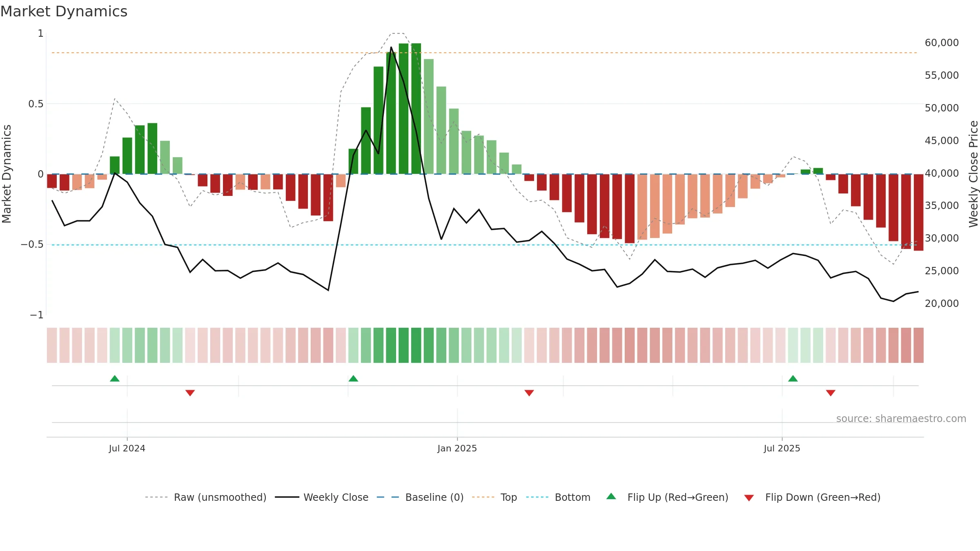Click the last red heatmap cell at right
The image size is (980, 551).
coord(918,345)
